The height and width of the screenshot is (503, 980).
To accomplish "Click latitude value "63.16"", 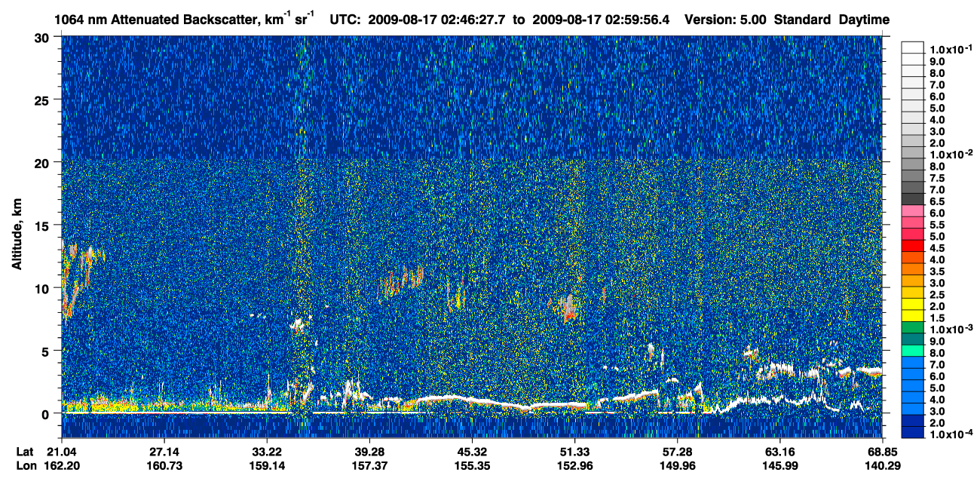I will tap(779, 452).
